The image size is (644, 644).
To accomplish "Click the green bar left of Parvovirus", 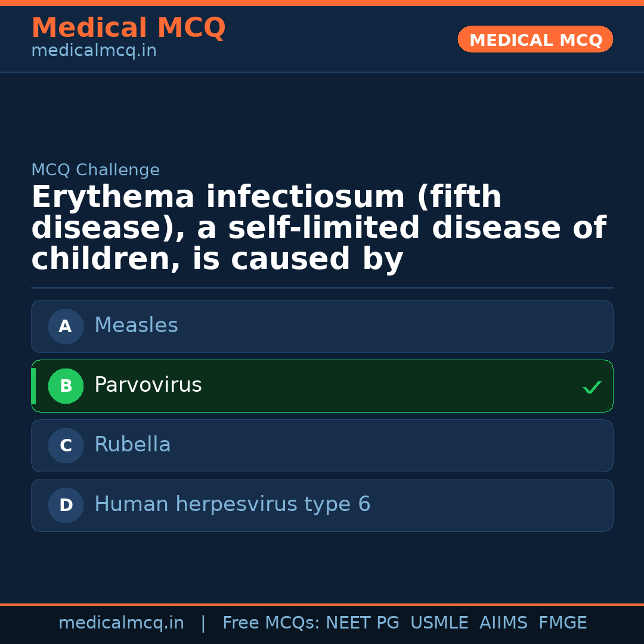I will click(33, 386).
